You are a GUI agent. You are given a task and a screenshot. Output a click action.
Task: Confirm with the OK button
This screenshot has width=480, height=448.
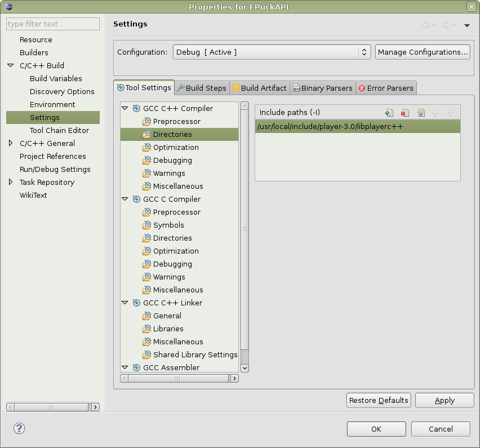[x=376, y=429]
